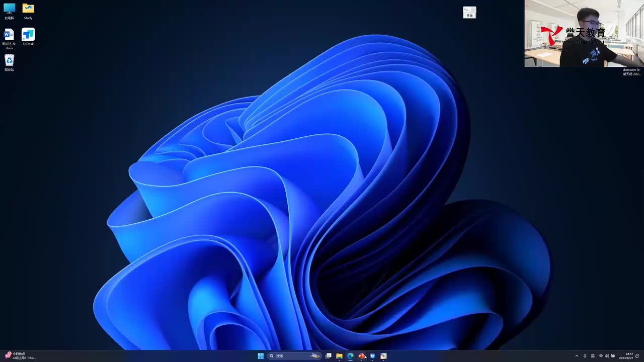Open PowerPoint from the taskbar
Image resolution: width=644 pixels, height=362 pixels.
362,356
